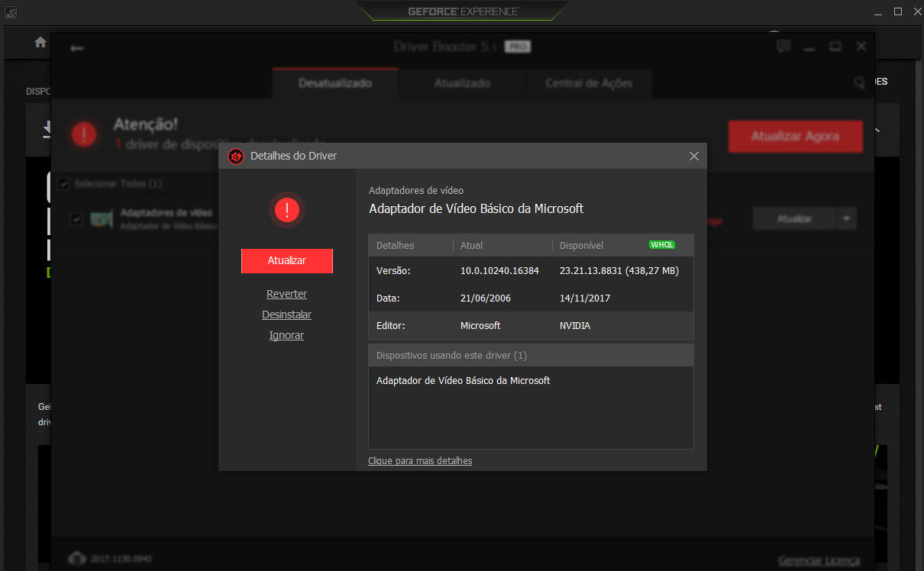Screen dimensions: 924x571
Task: Click the Versão: row label
Action: [393, 270]
